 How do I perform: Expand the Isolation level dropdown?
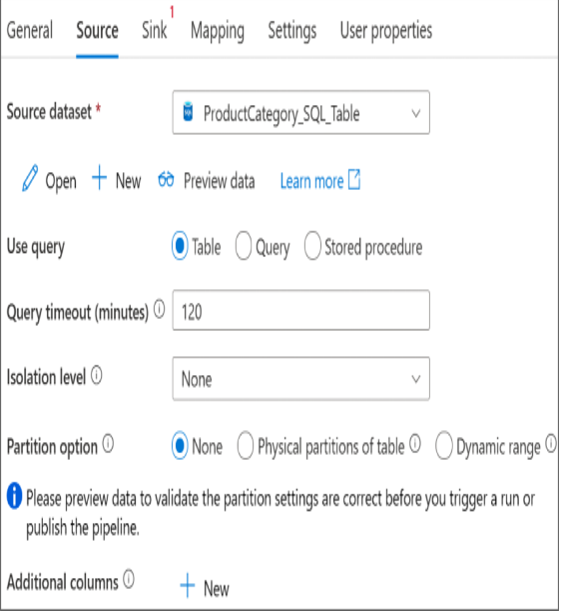[301, 379]
